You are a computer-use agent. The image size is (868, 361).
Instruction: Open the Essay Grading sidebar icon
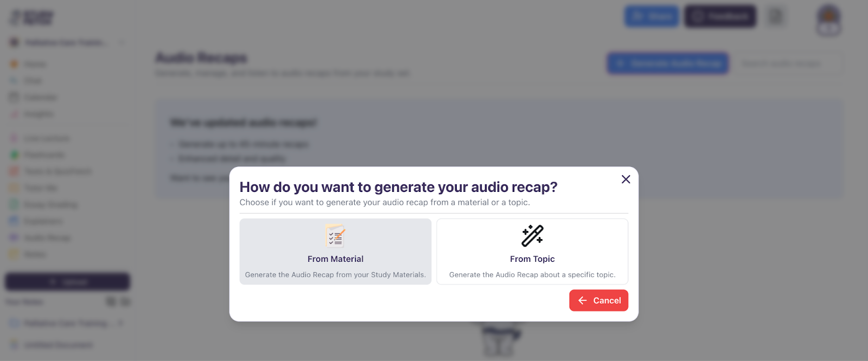coord(14,204)
